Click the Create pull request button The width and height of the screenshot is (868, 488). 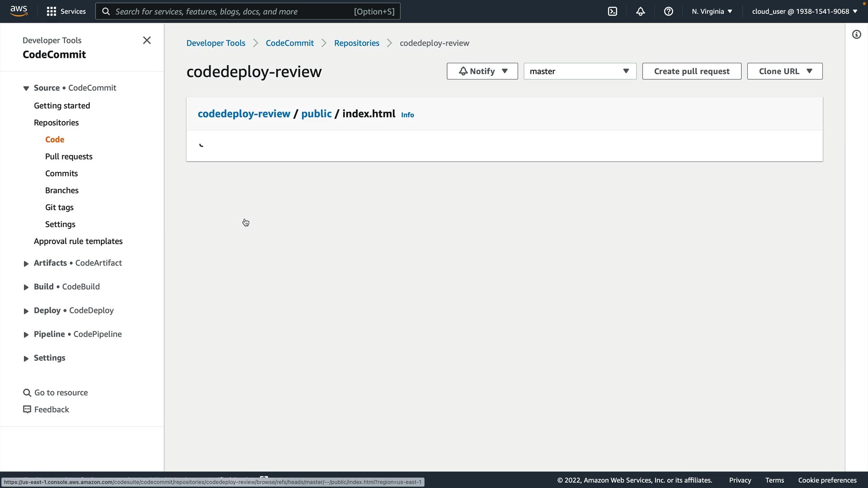tap(691, 71)
